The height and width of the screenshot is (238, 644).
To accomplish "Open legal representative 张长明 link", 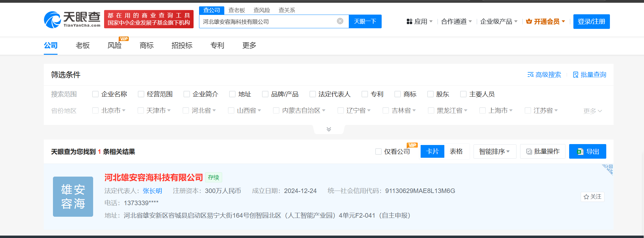I will 152,191.
